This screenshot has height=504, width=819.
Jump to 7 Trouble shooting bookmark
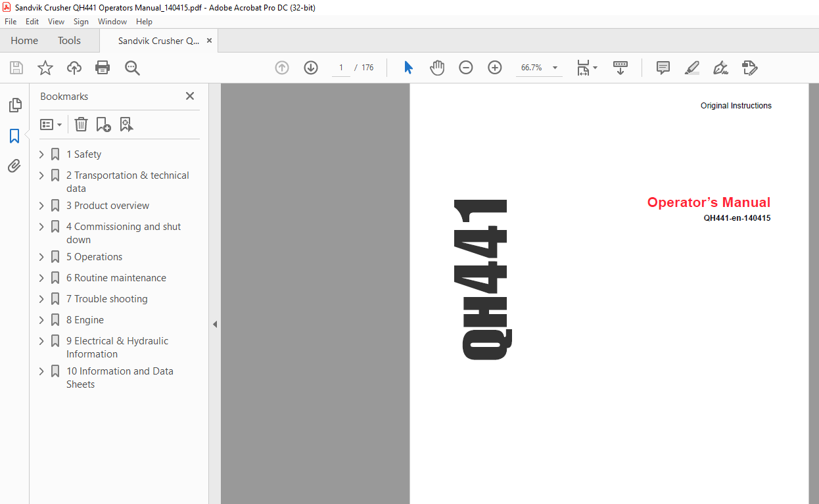(x=107, y=299)
